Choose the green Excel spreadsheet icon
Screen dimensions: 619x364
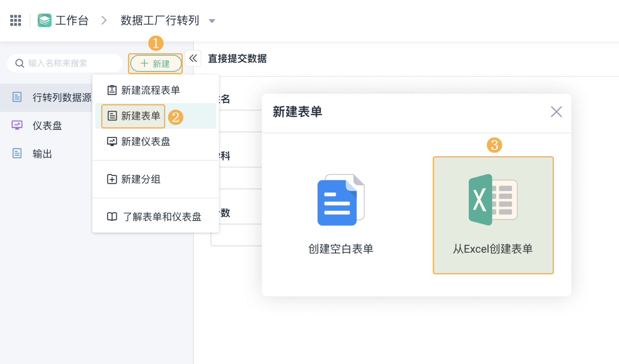pyautogui.click(x=493, y=200)
